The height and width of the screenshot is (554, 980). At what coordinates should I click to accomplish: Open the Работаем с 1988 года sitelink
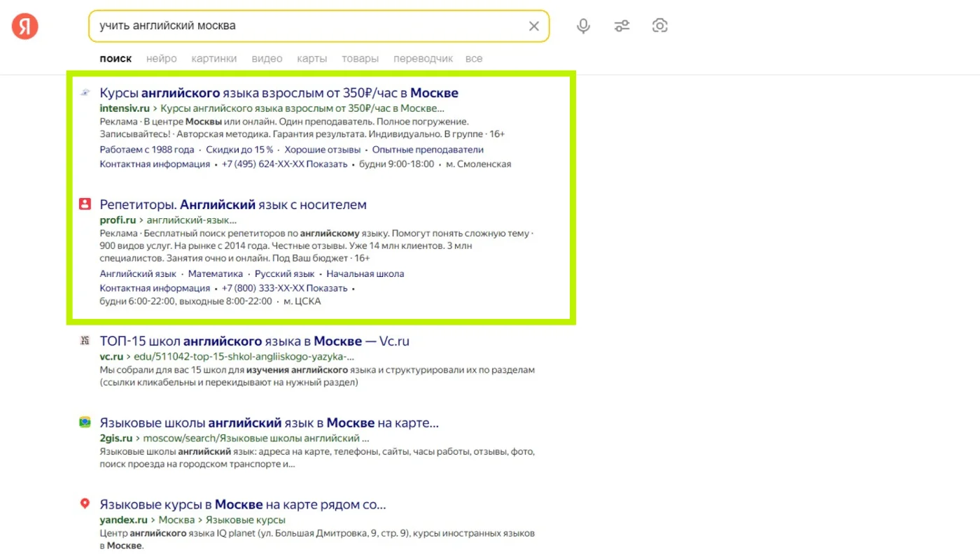147,150
